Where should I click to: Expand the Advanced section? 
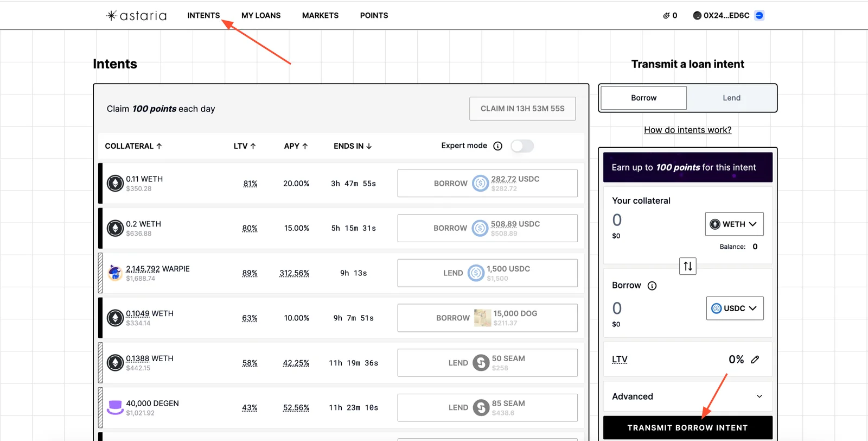[x=688, y=396]
